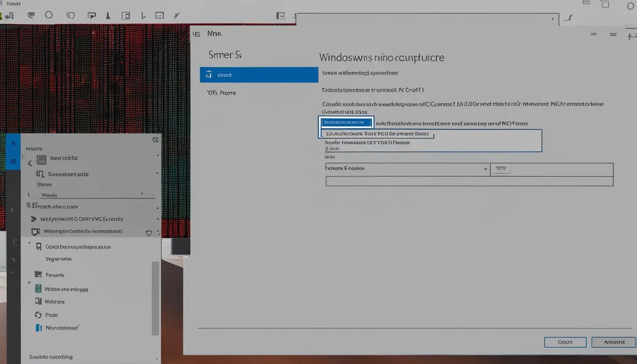The height and width of the screenshot is (364, 637).
Task: Click the 'CC' icon at left panel's top right
Action: point(155,140)
